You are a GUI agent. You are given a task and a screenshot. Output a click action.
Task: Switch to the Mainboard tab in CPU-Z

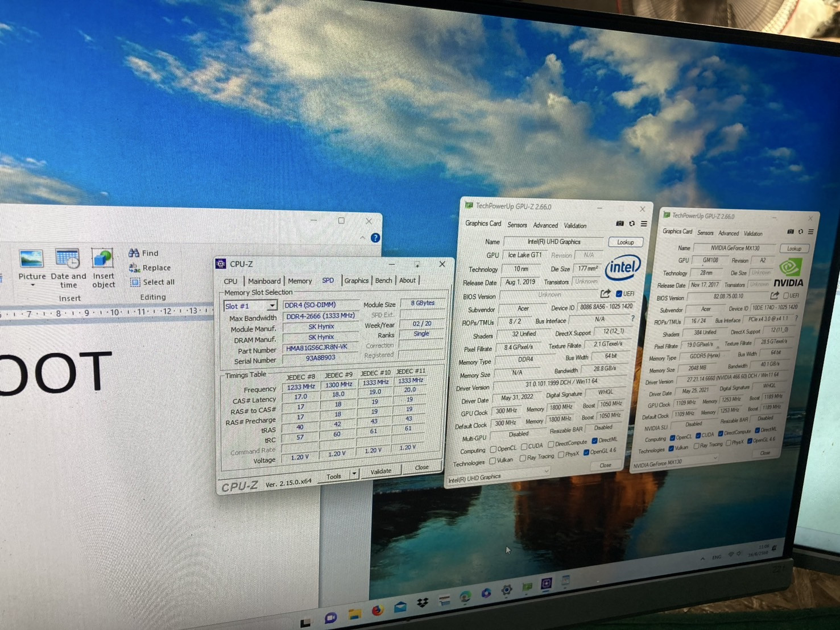click(264, 281)
